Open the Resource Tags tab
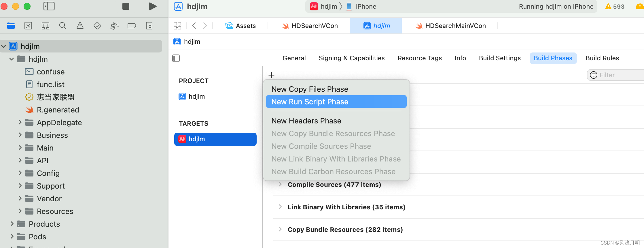 click(x=420, y=58)
